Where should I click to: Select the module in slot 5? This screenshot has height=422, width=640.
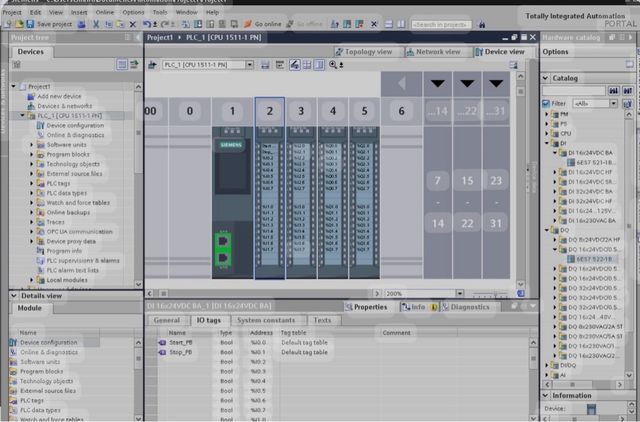pyautogui.click(x=364, y=202)
